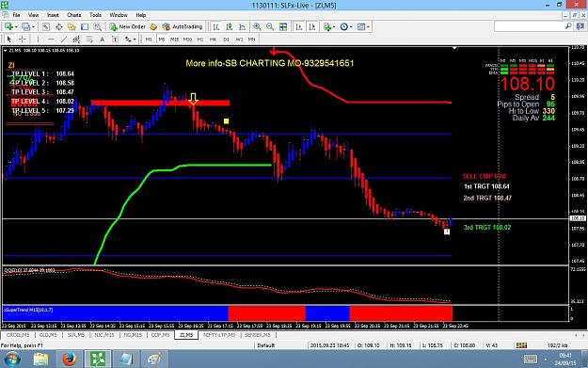Open the Indicators list icon

click(327, 26)
